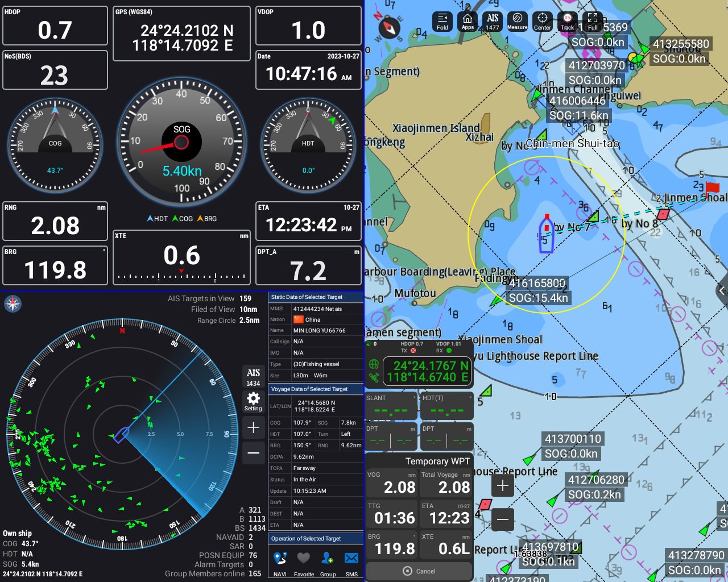
Task: Click the RNG 2.08 nm readout
Action: click(x=55, y=221)
